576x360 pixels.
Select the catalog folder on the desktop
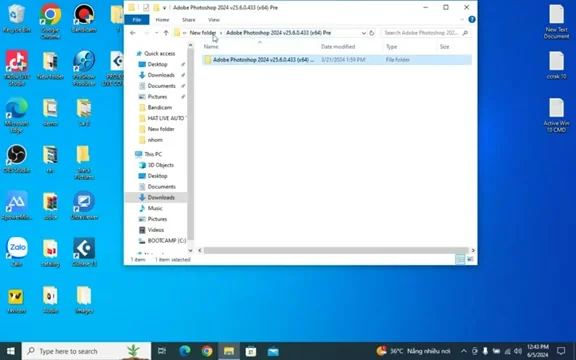[50, 252]
